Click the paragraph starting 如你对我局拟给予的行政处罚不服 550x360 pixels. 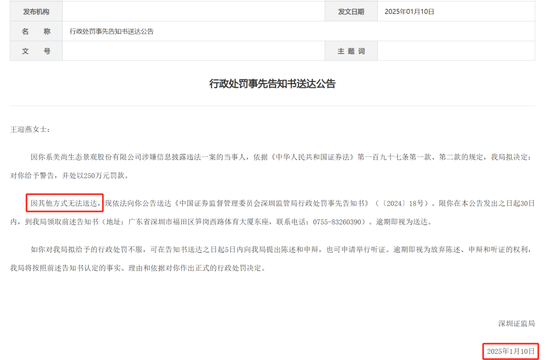click(x=272, y=259)
